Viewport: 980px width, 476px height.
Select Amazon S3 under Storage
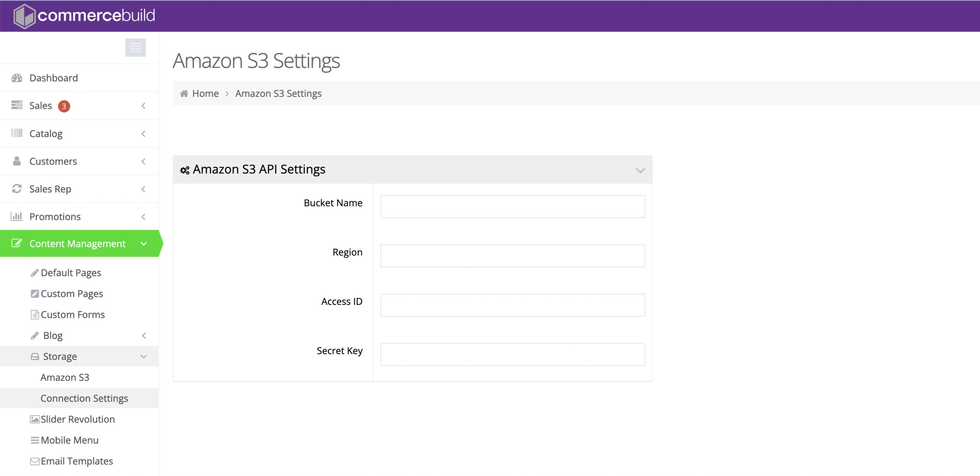(65, 377)
